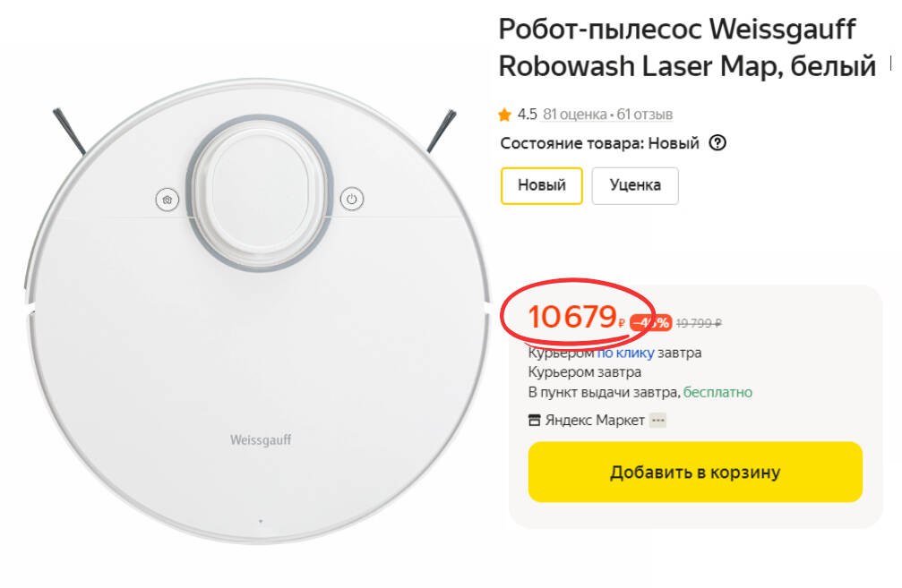The width and height of the screenshot is (902, 588).
Task: Click the Weissgauff logo on the vacuum
Action: [x=261, y=440]
